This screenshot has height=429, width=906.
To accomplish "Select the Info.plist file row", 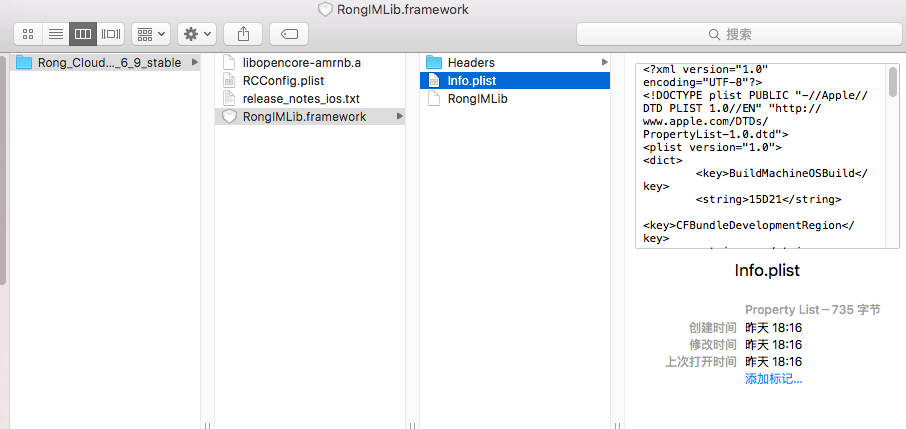I will tap(515, 80).
